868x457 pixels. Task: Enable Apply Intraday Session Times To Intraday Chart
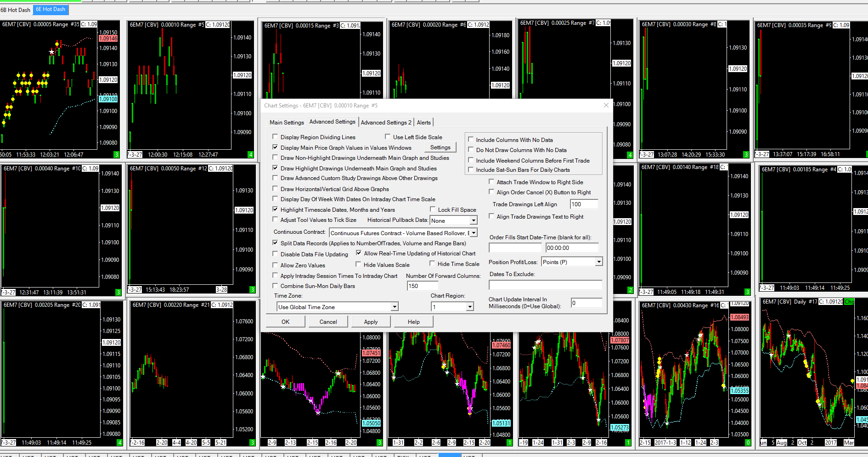pos(275,276)
